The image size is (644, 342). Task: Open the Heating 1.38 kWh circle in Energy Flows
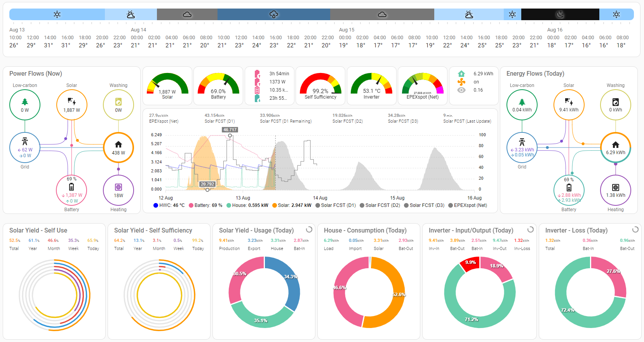[616, 190]
